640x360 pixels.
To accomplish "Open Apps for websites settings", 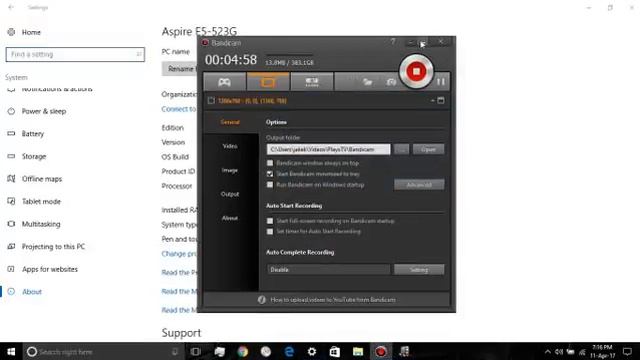I will coord(50,269).
